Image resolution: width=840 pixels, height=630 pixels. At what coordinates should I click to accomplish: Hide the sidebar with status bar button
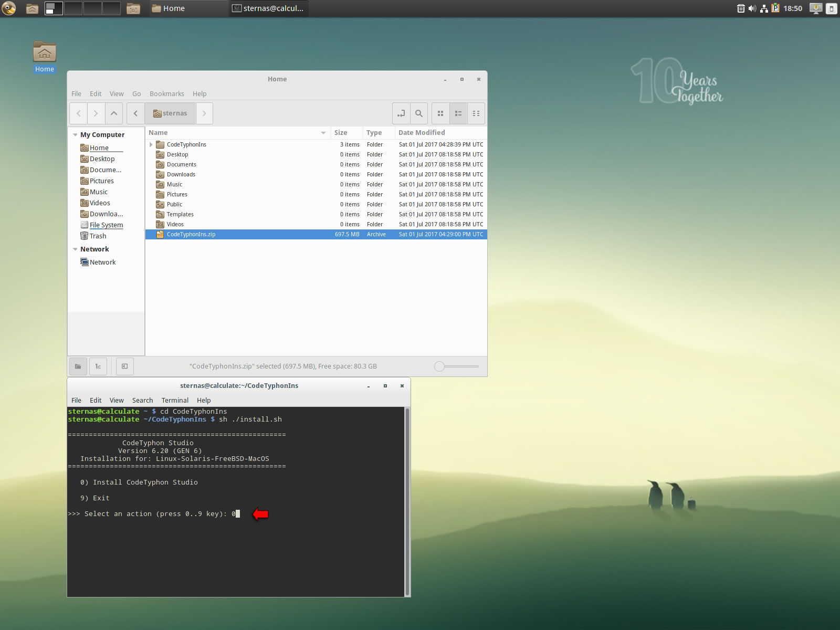[124, 366]
